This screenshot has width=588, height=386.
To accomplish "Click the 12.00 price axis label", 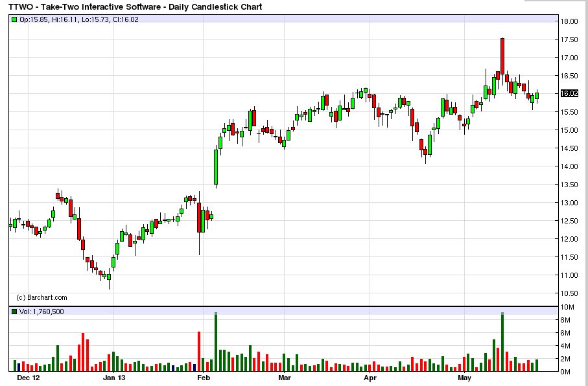I will (569, 239).
